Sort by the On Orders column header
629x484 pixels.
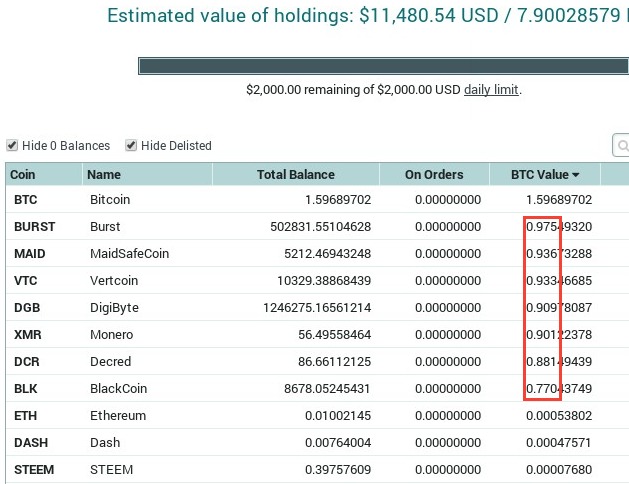click(434, 174)
